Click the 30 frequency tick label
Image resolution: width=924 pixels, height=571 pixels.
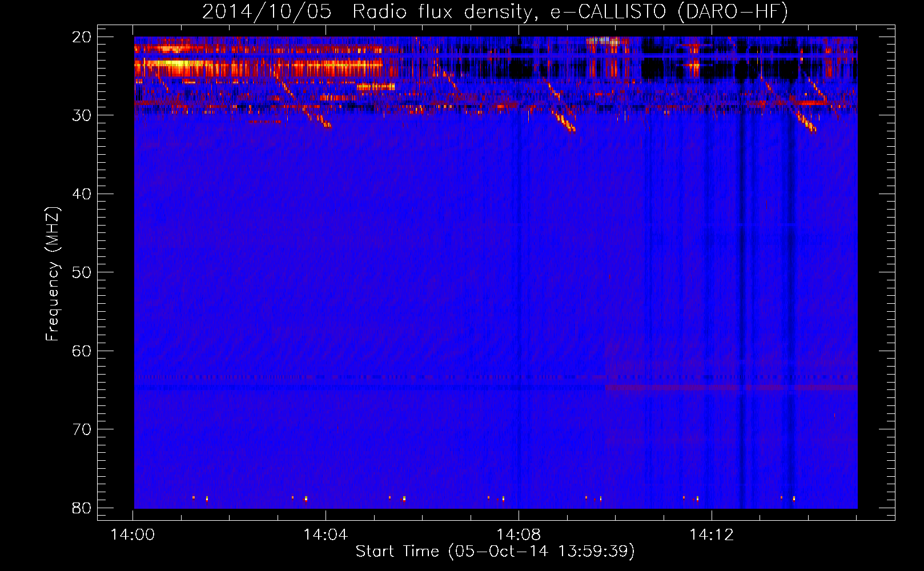tap(82, 115)
